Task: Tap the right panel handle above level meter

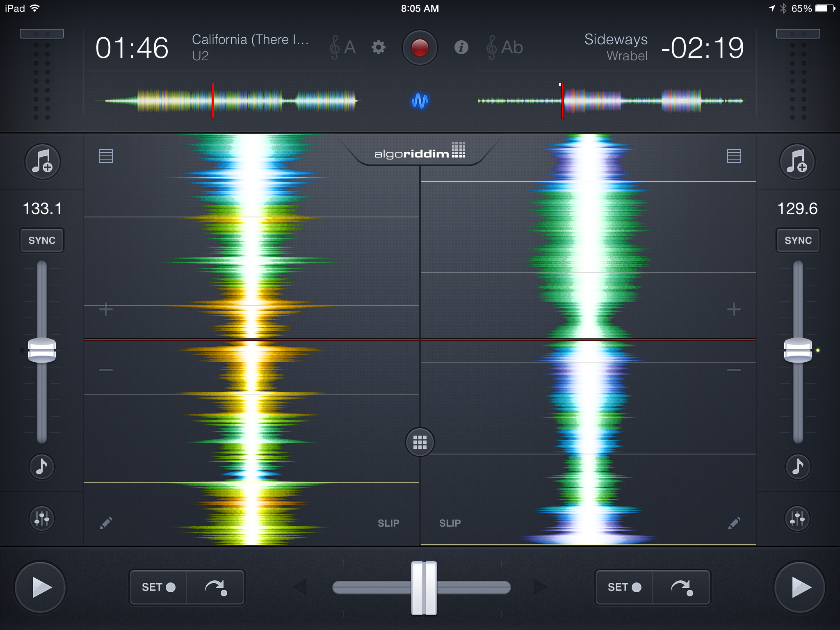Action: (798, 34)
